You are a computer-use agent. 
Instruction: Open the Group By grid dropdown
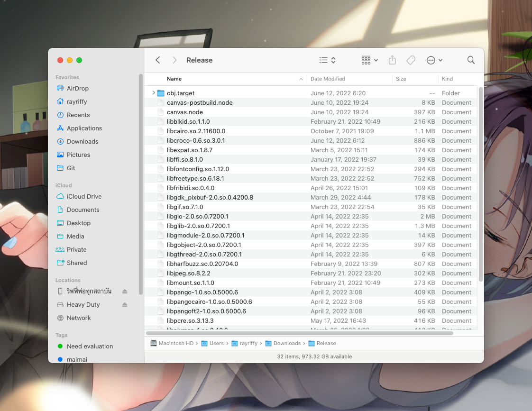(369, 60)
